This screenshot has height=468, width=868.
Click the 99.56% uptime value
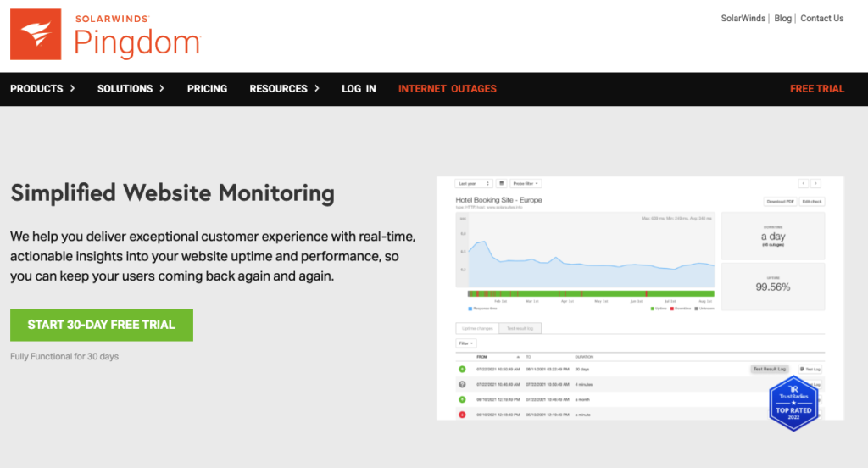click(x=773, y=287)
